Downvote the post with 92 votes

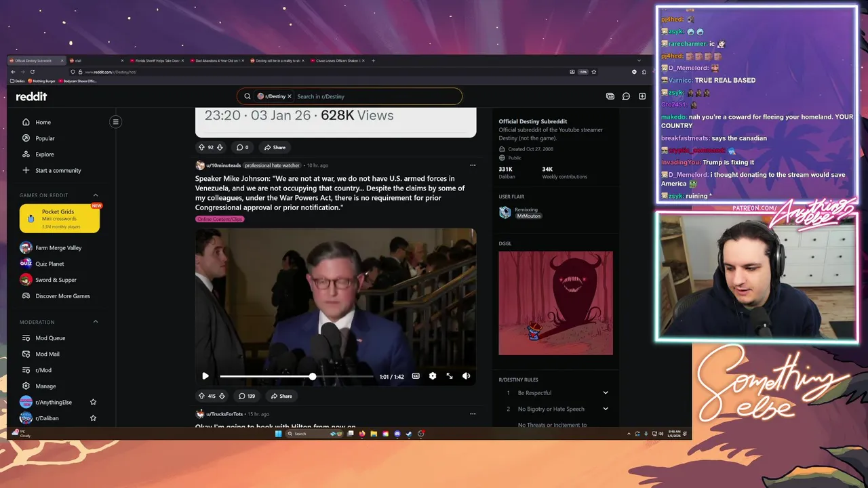tap(220, 147)
